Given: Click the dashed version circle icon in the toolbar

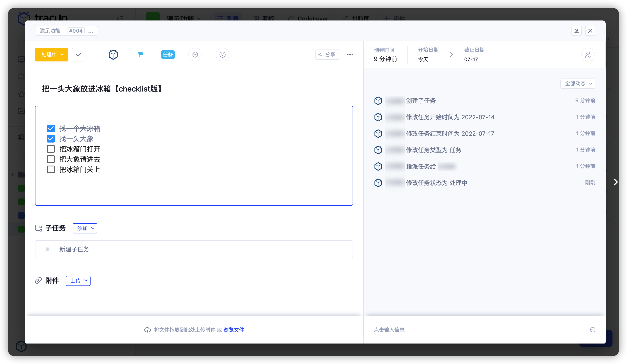Looking at the screenshot, I should point(222,54).
